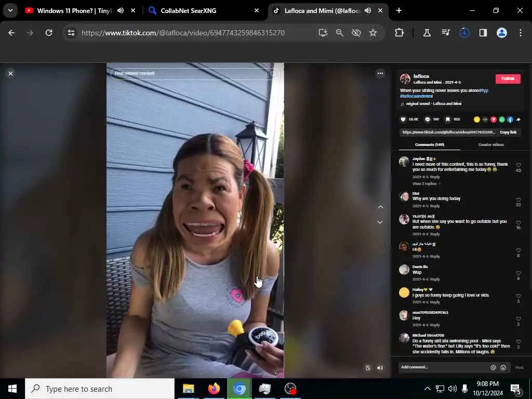Viewport: 532px width, 399px height.
Task: Mute the YouTube tab audio icon
Action: pyautogui.click(x=121, y=10)
